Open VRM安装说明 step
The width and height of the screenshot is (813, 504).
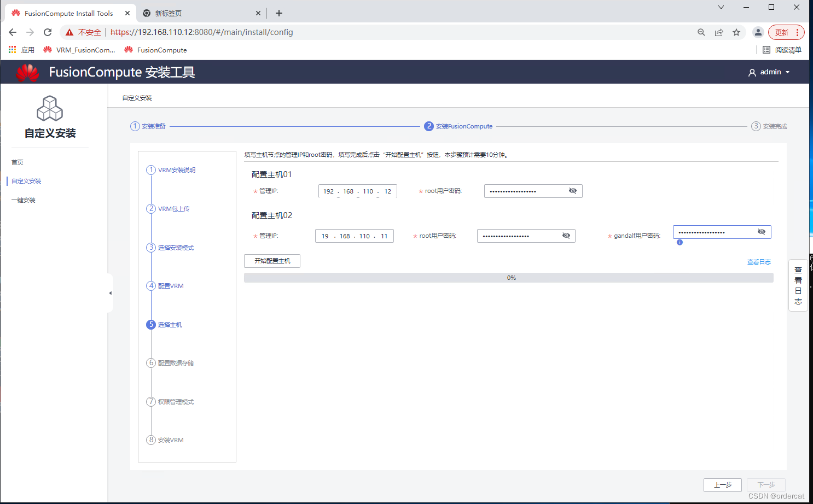171,170
